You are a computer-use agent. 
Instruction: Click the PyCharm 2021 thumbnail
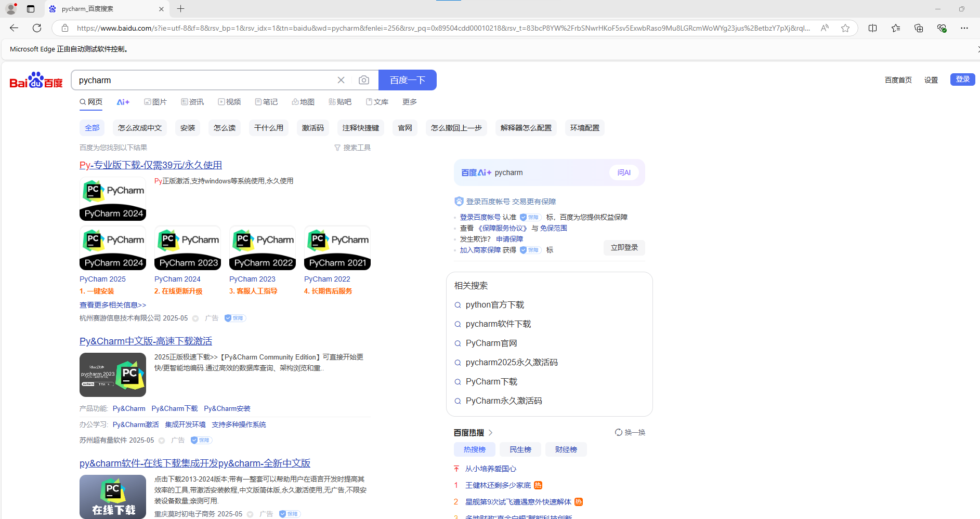click(x=337, y=248)
